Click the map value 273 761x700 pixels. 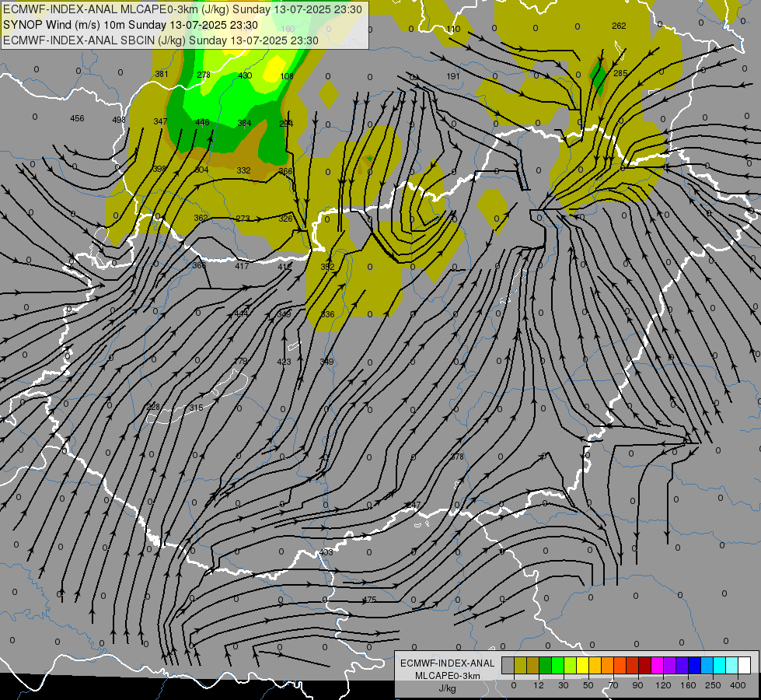point(243,219)
